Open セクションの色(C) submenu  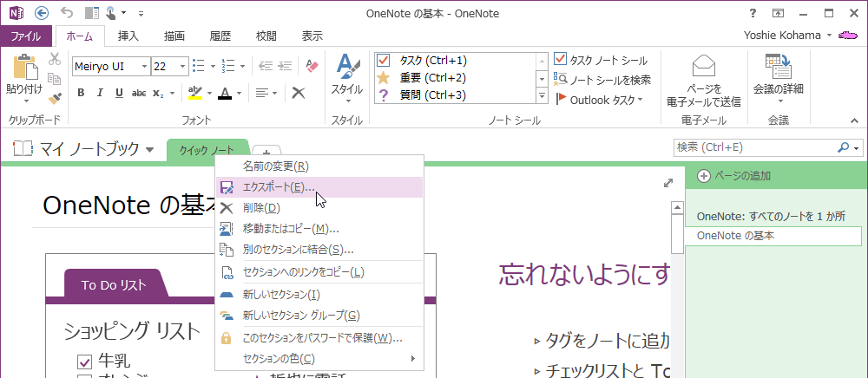[x=319, y=359]
